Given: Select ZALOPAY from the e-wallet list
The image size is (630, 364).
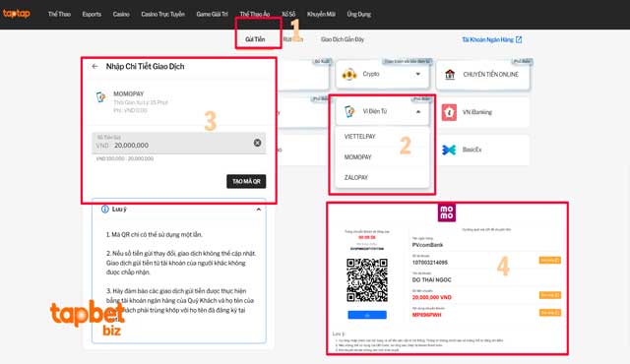Looking at the screenshot, I should click(x=356, y=177).
